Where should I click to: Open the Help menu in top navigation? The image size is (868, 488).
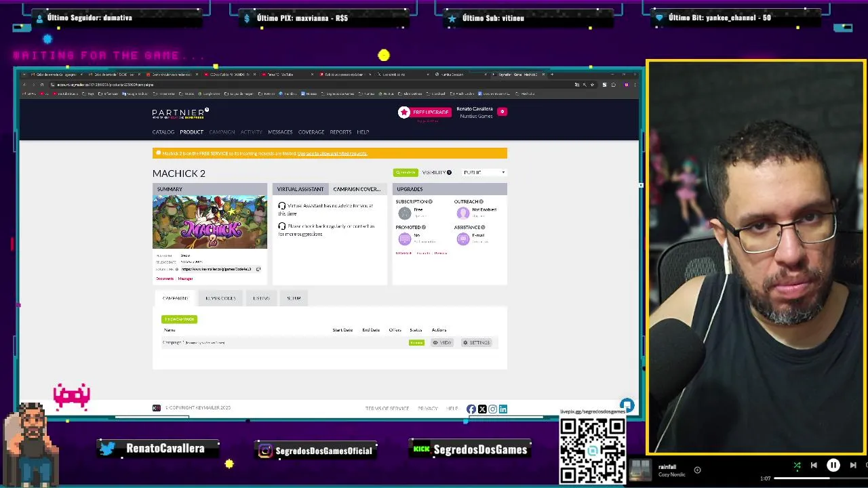[363, 132]
